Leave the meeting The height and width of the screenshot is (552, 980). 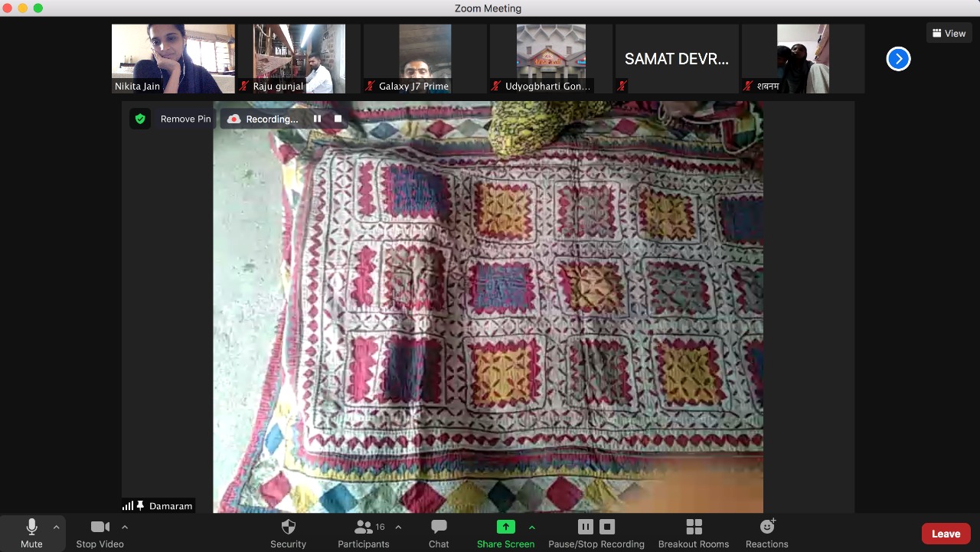pyautogui.click(x=946, y=534)
